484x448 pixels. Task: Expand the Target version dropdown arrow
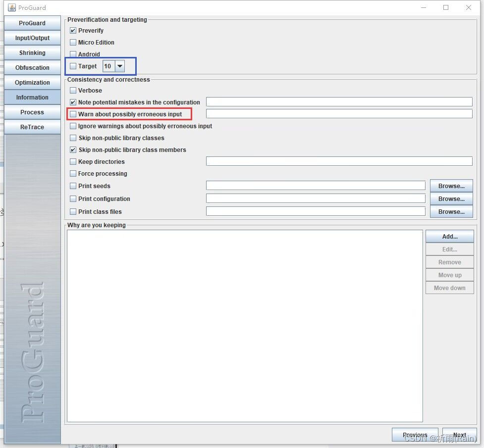click(120, 66)
